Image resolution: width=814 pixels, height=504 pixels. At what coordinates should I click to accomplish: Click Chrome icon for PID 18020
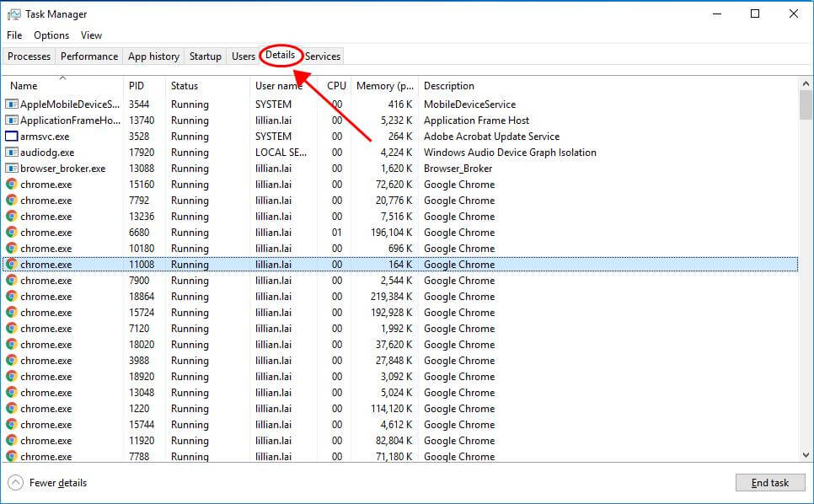click(x=12, y=345)
